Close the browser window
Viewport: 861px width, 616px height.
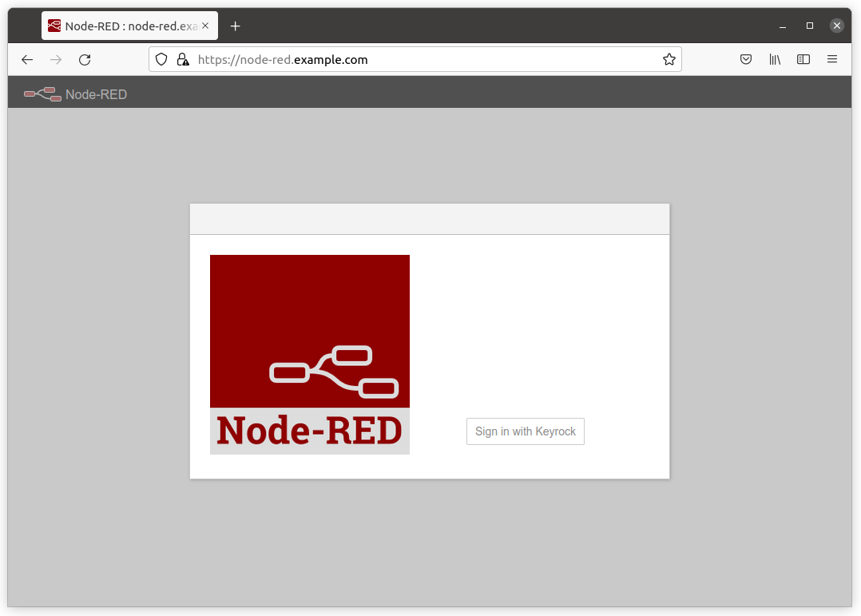(836, 26)
